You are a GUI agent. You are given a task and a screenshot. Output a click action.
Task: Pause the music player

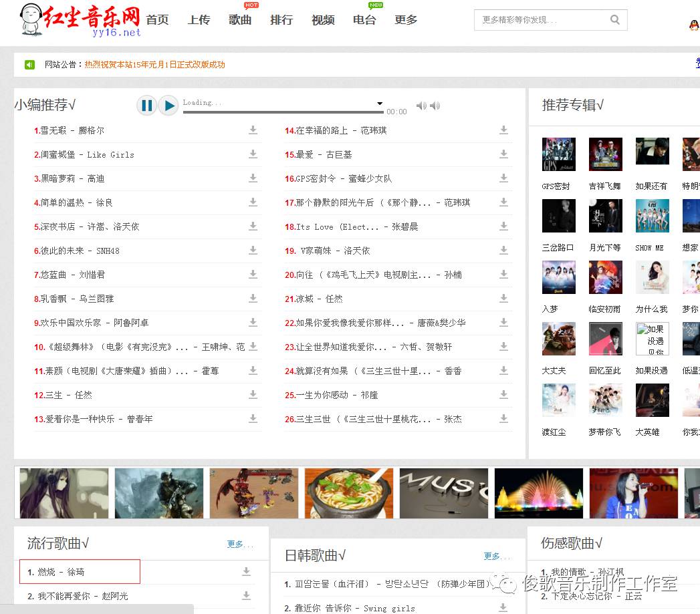(x=146, y=106)
